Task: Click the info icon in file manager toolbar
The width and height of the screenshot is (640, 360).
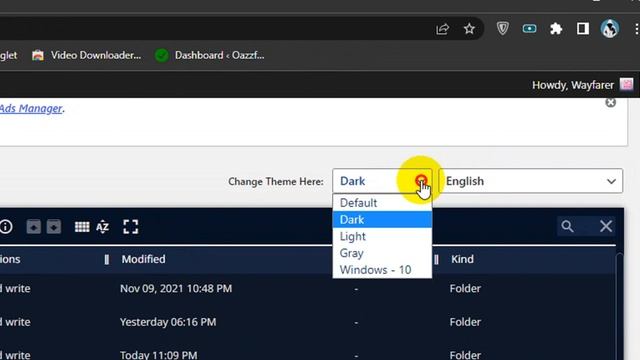Action: coord(6,227)
